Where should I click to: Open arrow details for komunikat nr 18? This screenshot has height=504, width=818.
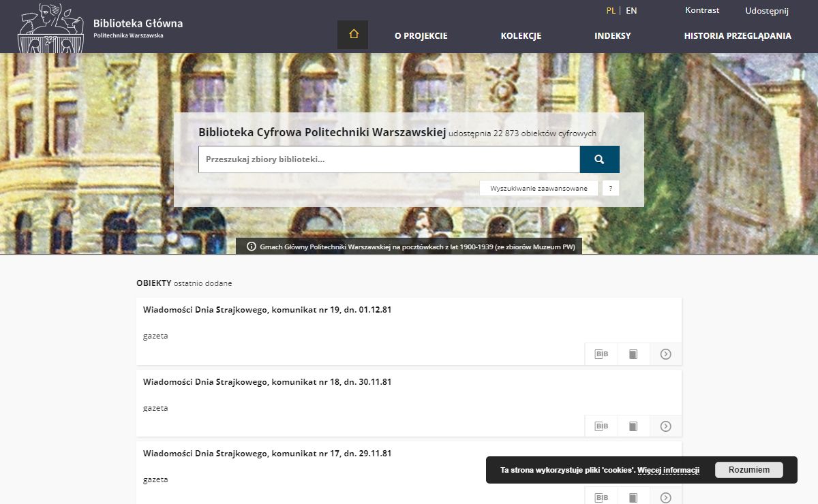[666, 426]
